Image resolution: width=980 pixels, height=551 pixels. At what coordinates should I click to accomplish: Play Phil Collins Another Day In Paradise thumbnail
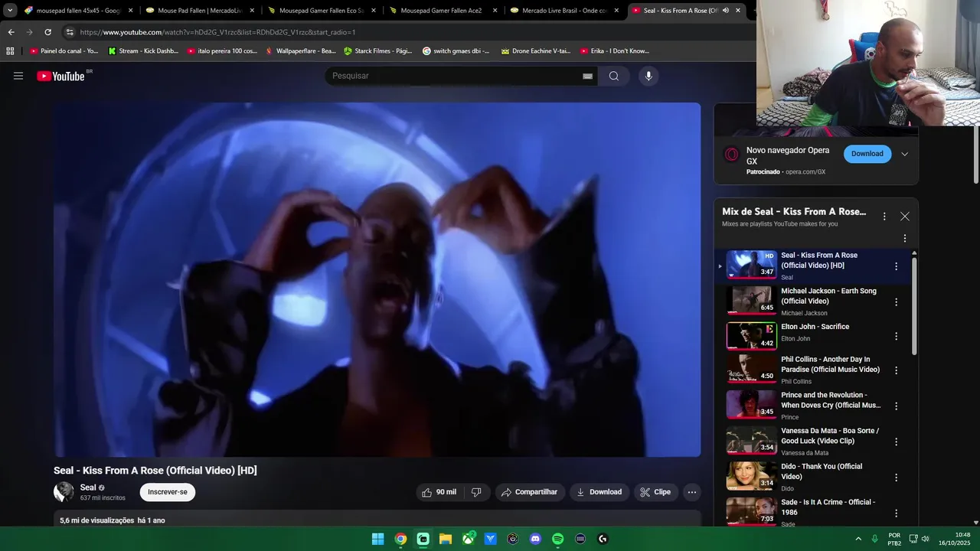(x=751, y=368)
